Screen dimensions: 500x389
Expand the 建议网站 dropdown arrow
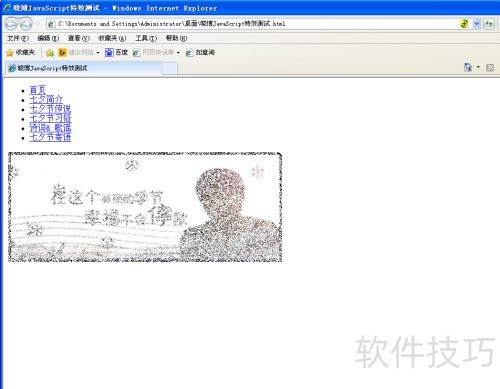pyautogui.click(x=98, y=53)
